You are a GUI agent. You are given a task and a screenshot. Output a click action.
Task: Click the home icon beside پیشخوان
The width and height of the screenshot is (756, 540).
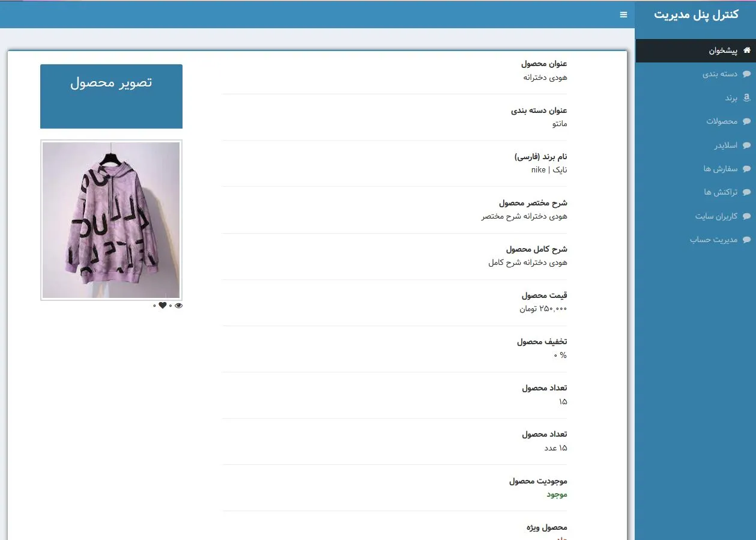(747, 51)
